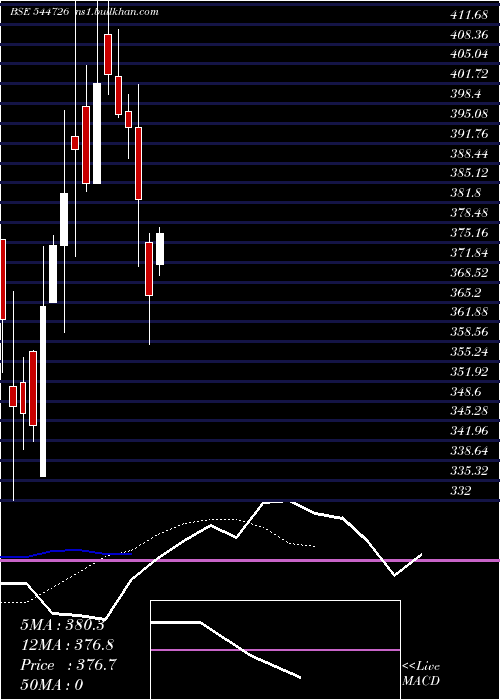Image resolution: width=500 pixels, height=700 pixels.
Task: Click the 405.04 price axis label
Action: pyautogui.click(x=469, y=54)
